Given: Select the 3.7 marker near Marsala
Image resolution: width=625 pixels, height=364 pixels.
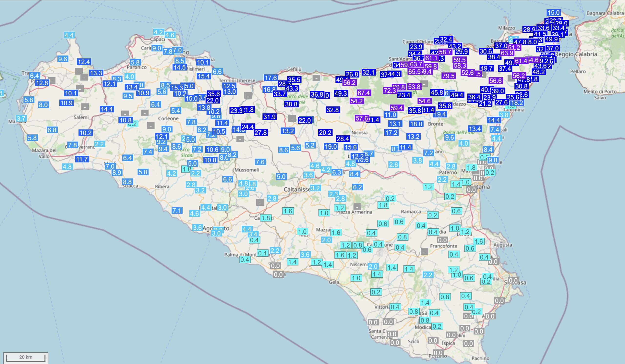Looking at the screenshot, I should coord(21,118).
